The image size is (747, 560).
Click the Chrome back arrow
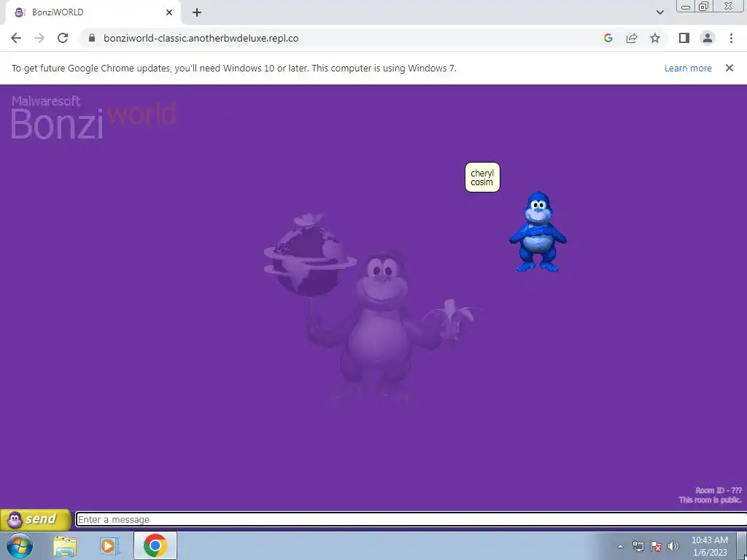pos(16,38)
